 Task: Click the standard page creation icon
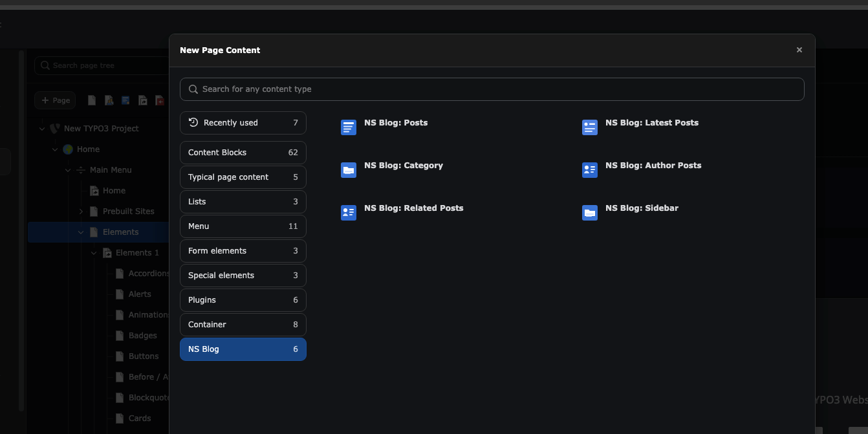[x=91, y=100]
